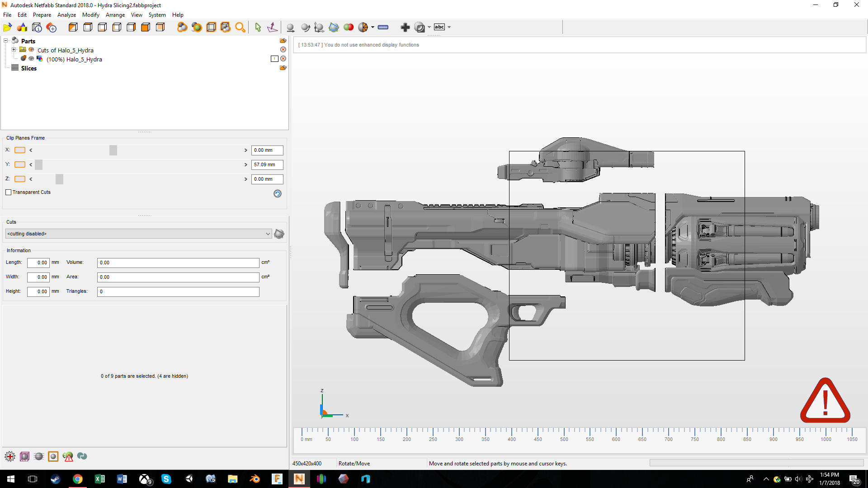868x488 pixels.
Task: Click the orange segmented sphere cut icon
Action: point(363,28)
